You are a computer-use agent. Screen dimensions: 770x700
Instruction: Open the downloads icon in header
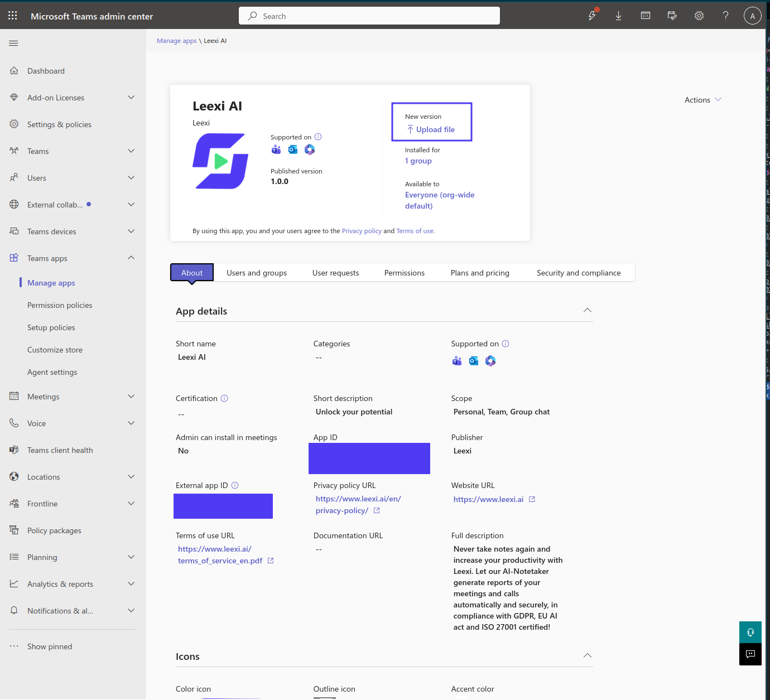tap(618, 16)
